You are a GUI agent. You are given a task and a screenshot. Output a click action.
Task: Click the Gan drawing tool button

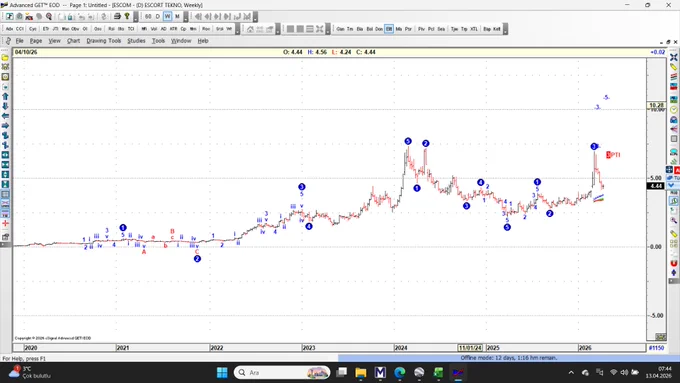(340, 29)
